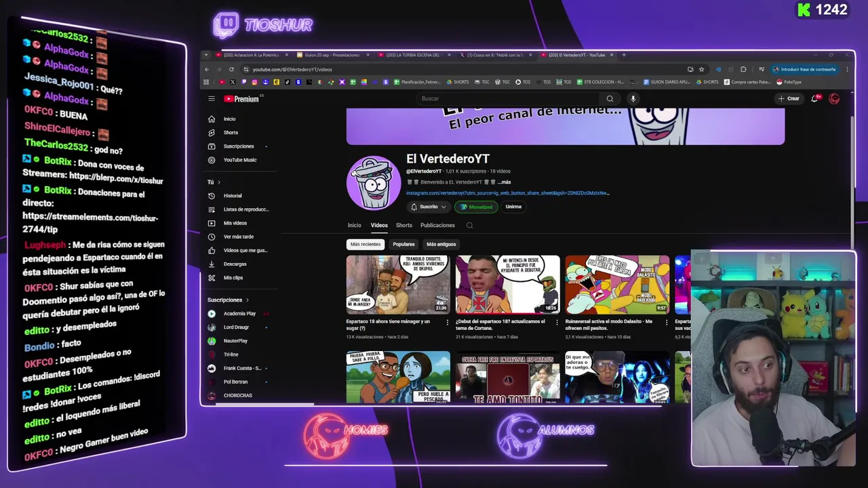Search within channel using magnifier icon
Image resolution: width=868 pixels, height=488 pixels.
[x=469, y=226]
